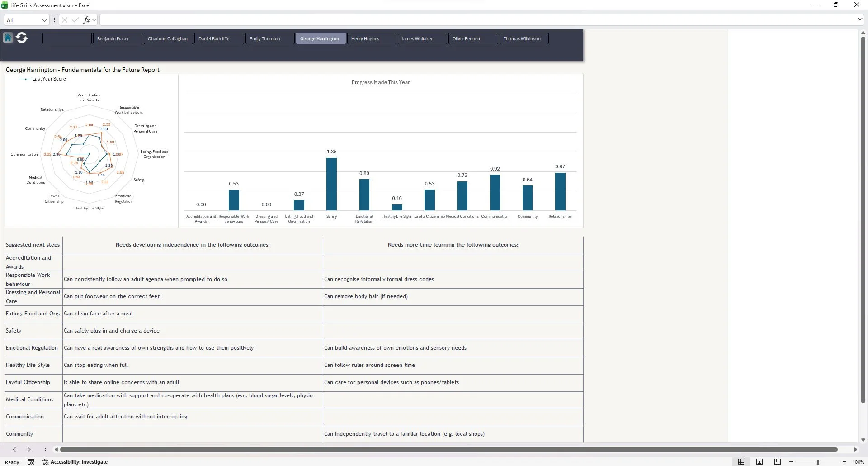This screenshot has height=466, width=868.
Task: Click the 100% zoom level indicator
Action: (x=858, y=462)
